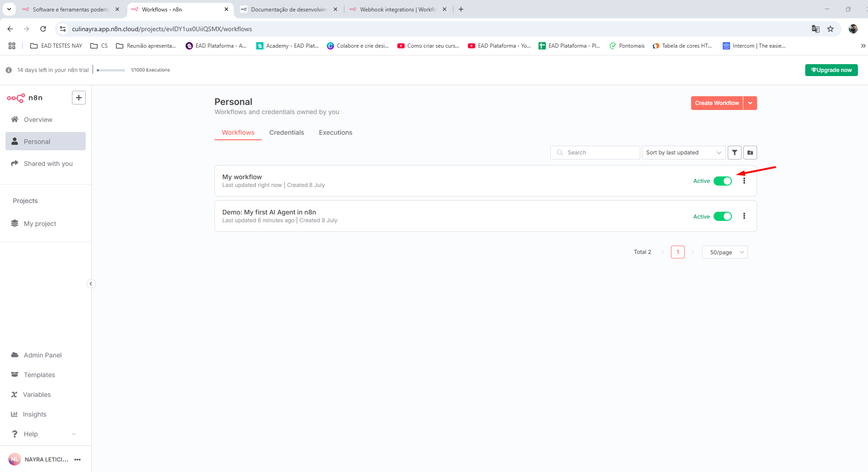
Task: Click the executions usage progress bar
Action: tap(111, 70)
